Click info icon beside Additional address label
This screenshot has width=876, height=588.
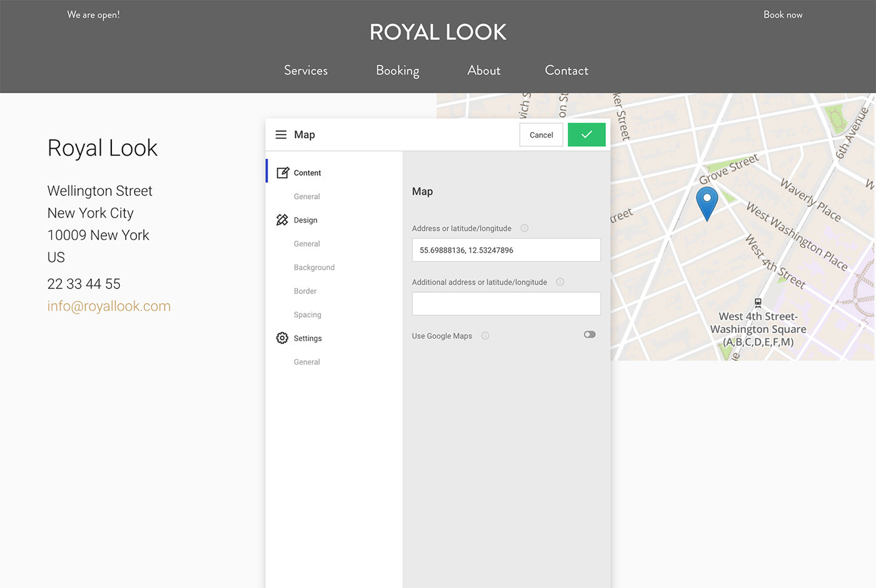click(x=560, y=282)
